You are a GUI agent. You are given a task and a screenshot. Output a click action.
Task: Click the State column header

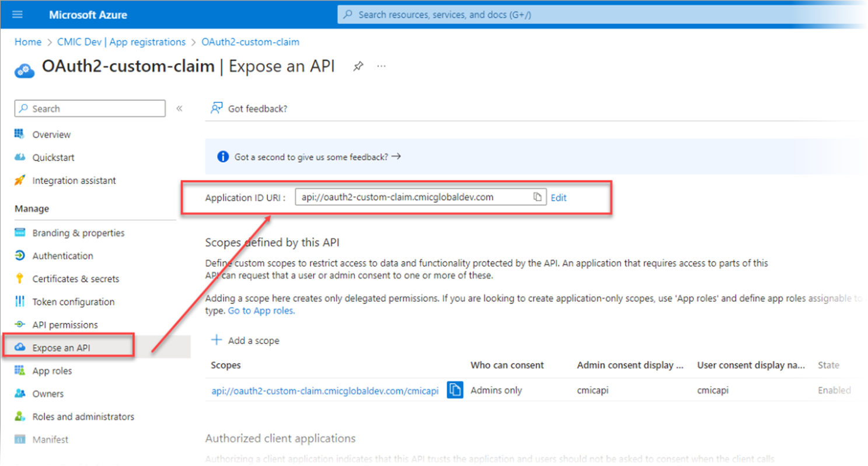point(829,365)
